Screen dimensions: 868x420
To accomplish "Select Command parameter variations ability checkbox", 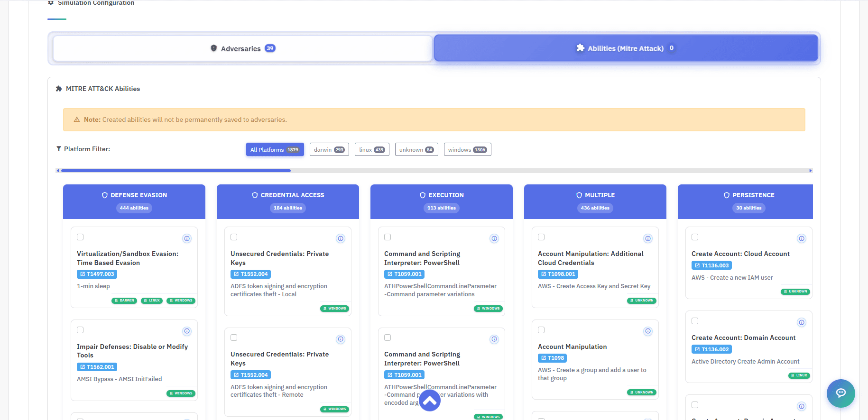I will [x=388, y=237].
